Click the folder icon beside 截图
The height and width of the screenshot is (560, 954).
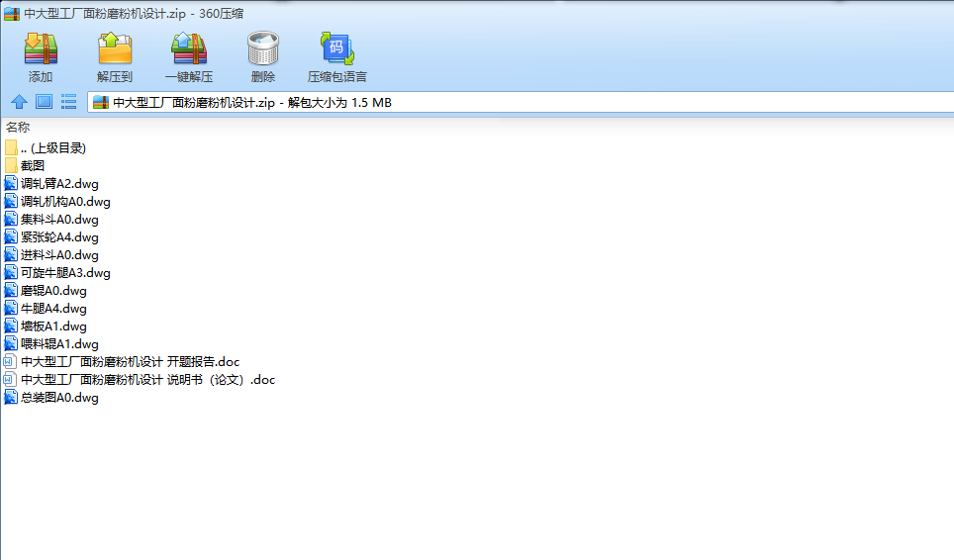coord(11,165)
